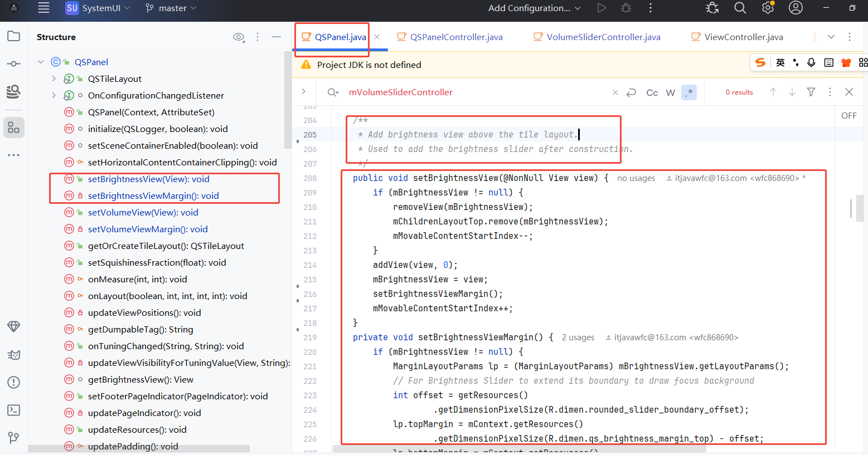
Task: Click the Sogou IME microphone icon
Action: (x=812, y=62)
